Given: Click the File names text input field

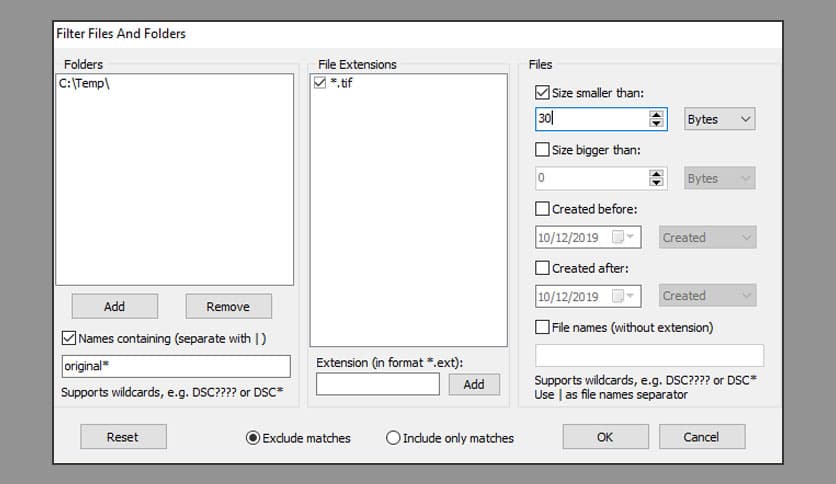Looking at the screenshot, I should (x=649, y=356).
